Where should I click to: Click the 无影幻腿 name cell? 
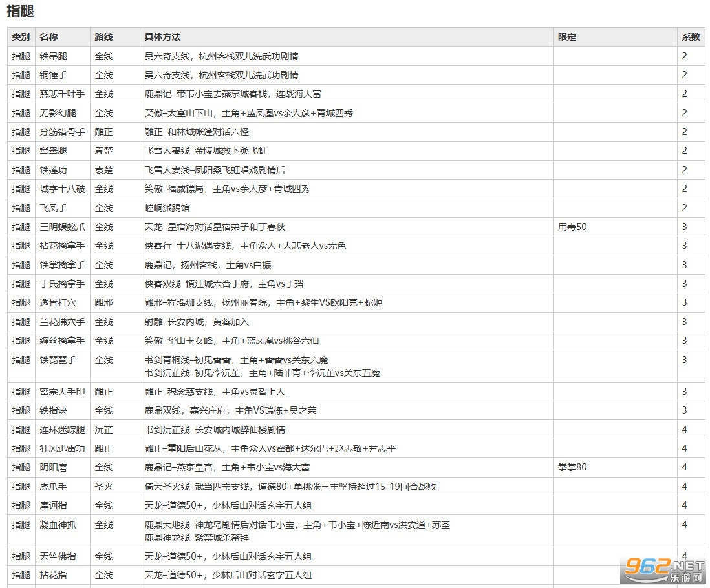pyautogui.click(x=63, y=113)
